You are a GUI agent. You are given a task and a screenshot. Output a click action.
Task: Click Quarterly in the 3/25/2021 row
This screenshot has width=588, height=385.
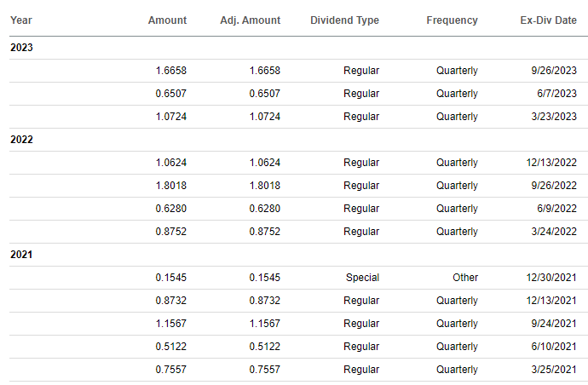pos(457,370)
